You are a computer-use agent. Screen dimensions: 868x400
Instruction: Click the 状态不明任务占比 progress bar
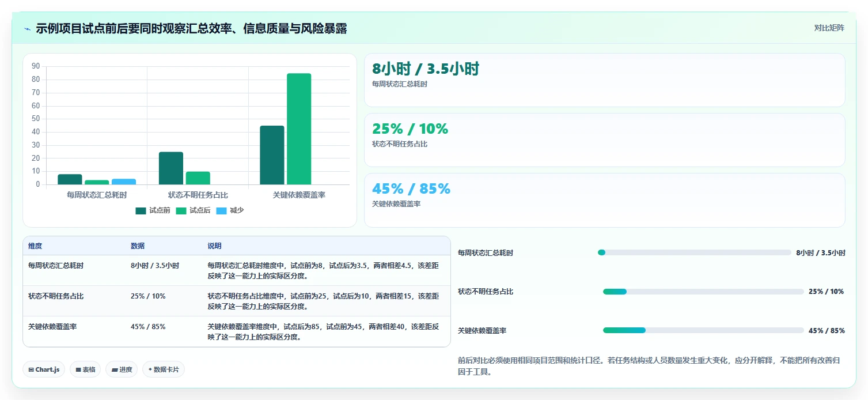click(x=703, y=292)
